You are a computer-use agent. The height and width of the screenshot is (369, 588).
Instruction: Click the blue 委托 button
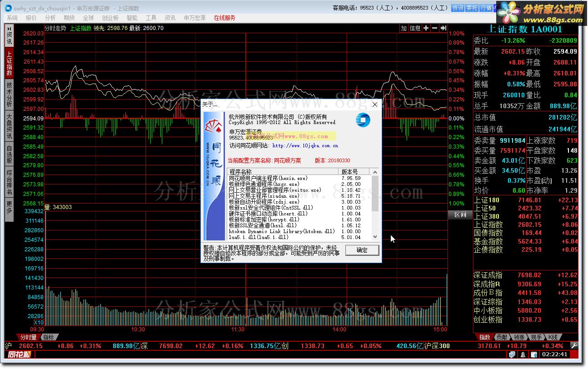(472, 8)
